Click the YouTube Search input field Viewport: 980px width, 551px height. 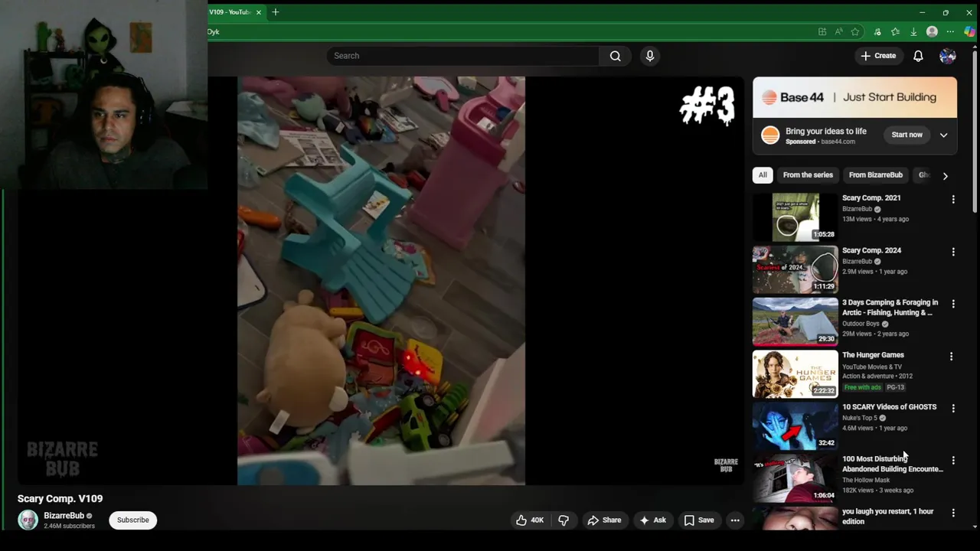pos(463,56)
